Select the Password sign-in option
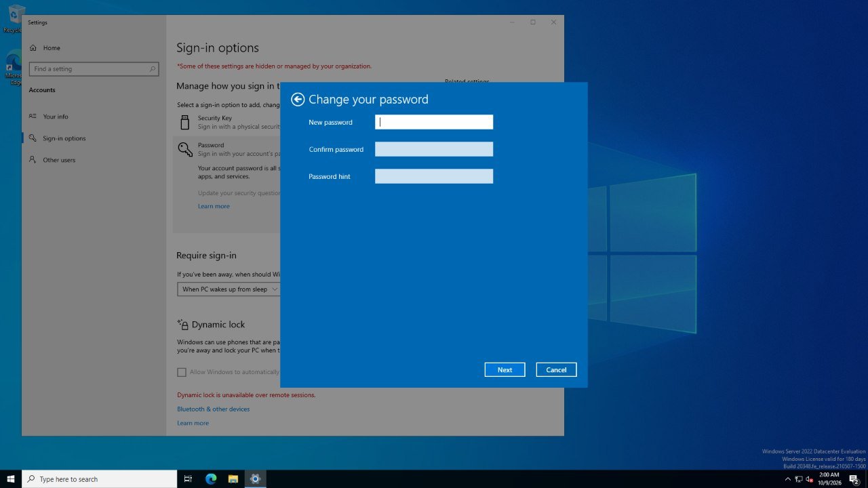The width and height of the screenshot is (868, 488). 227,149
